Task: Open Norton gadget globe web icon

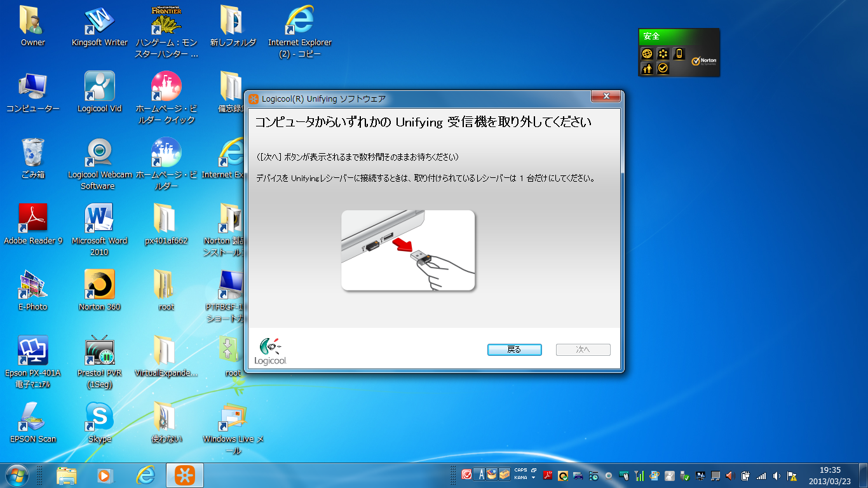Action: 648,54
